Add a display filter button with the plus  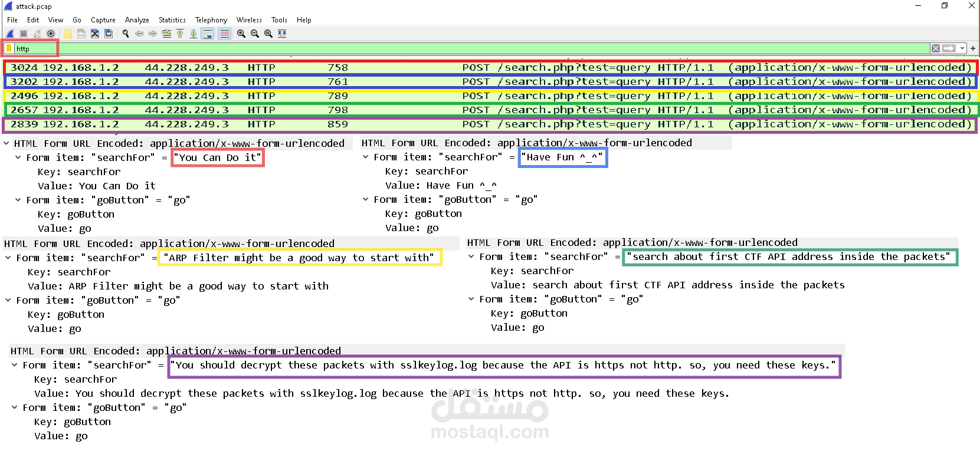coord(973,48)
